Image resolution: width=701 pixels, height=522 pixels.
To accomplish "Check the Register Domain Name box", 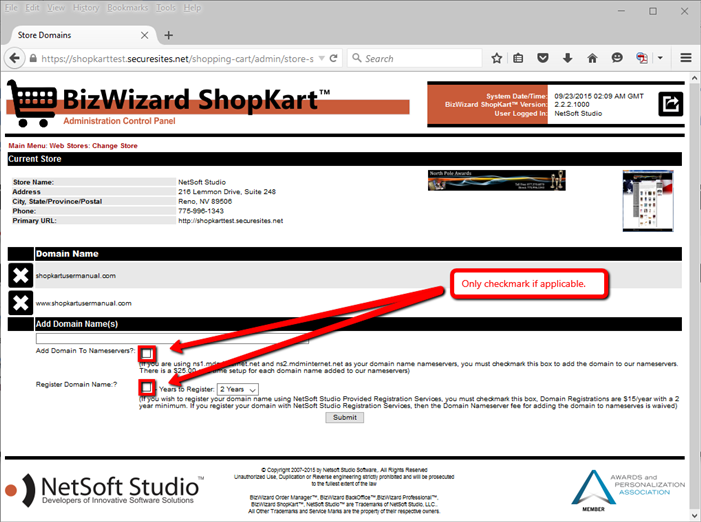I will click(147, 387).
